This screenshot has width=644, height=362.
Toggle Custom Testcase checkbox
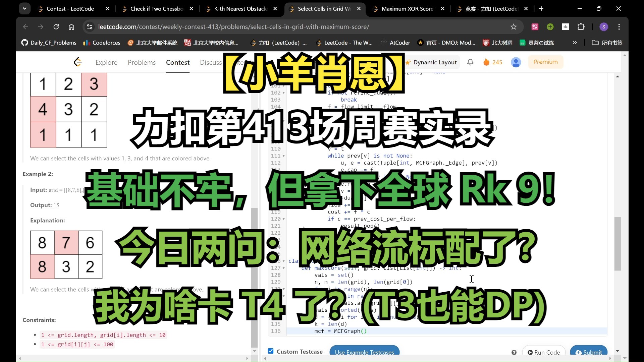271,351
